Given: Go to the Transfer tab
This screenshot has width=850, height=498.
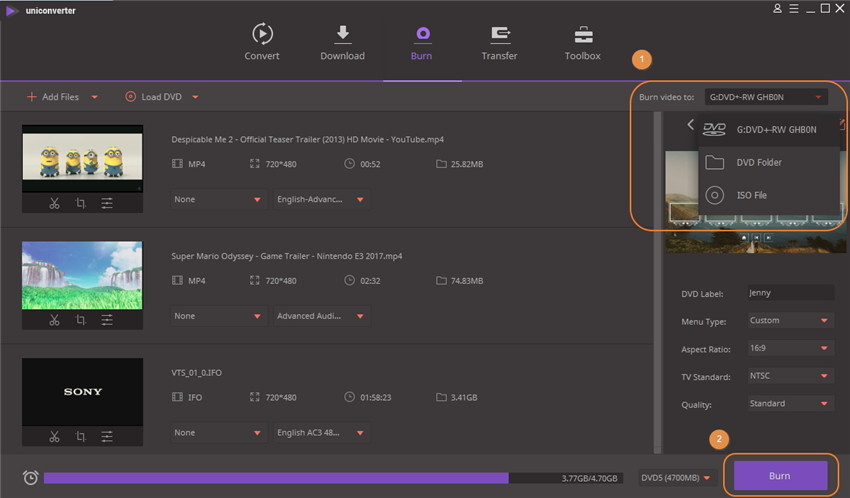Looking at the screenshot, I should click(499, 42).
